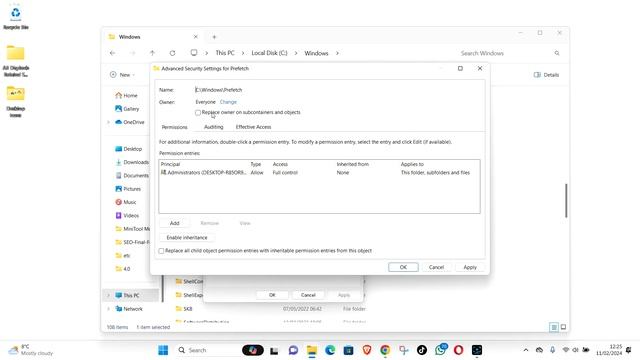Launch Google Chrome from taskbar
The width and height of the screenshot is (640, 360).
(385, 350)
